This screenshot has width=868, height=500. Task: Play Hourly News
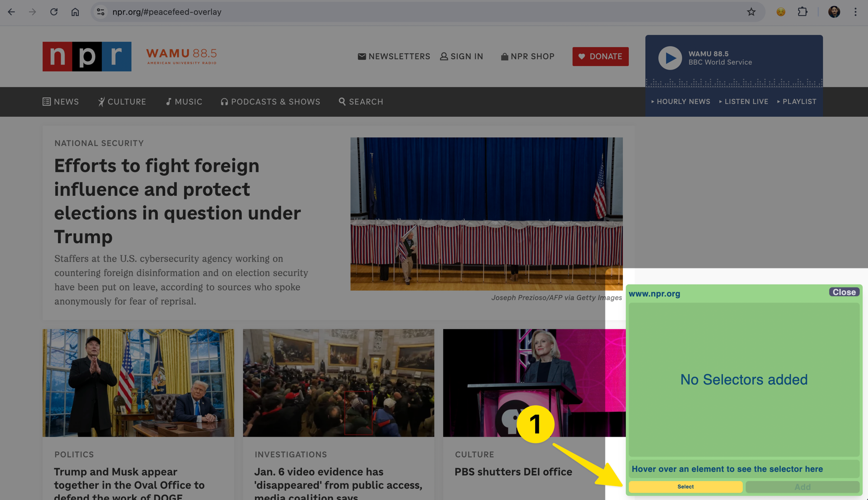(x=680, y=102)
